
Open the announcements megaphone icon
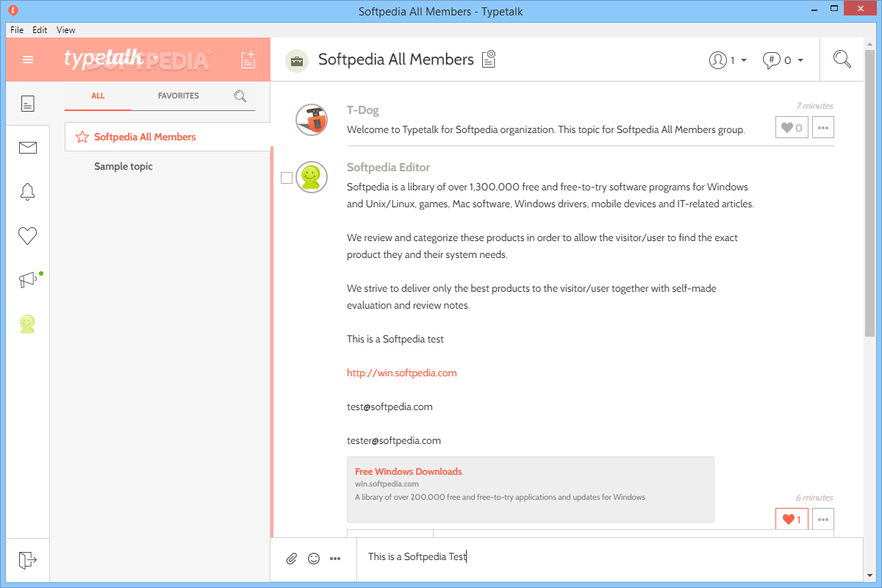(28, 280)
